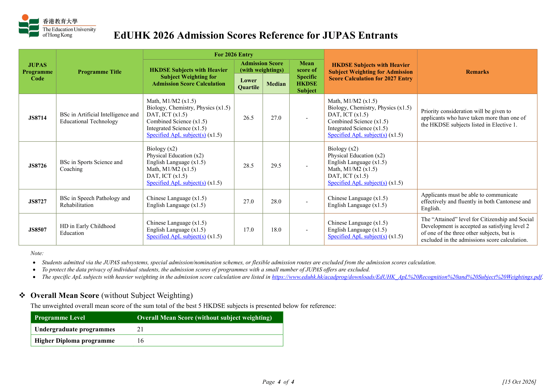Click the 'Programme Level' green table header
The image size is (555, 392).
(x=60, y=318)
